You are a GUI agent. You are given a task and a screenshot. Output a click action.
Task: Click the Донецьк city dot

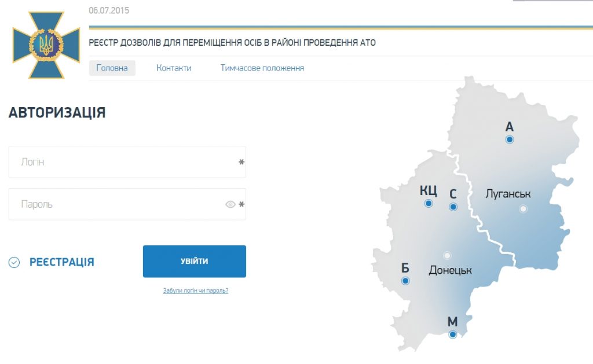coord(447,255)
